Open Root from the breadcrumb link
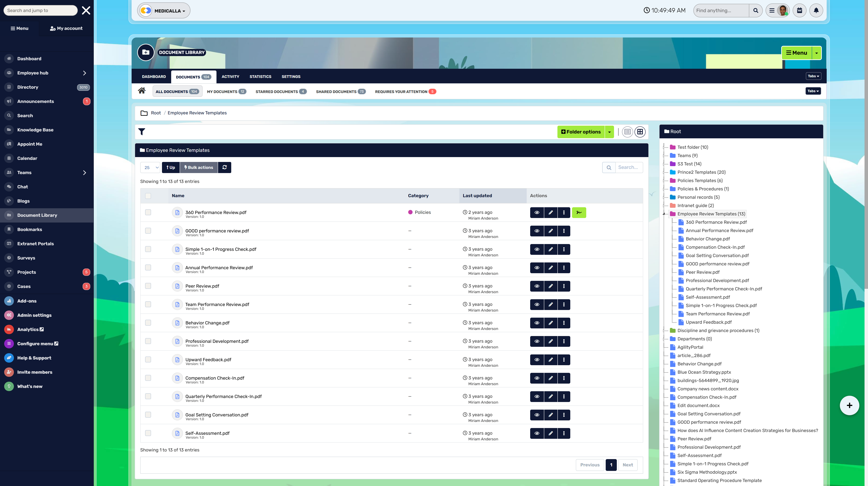The image size is (868, 486). click(x=156, y=113)
